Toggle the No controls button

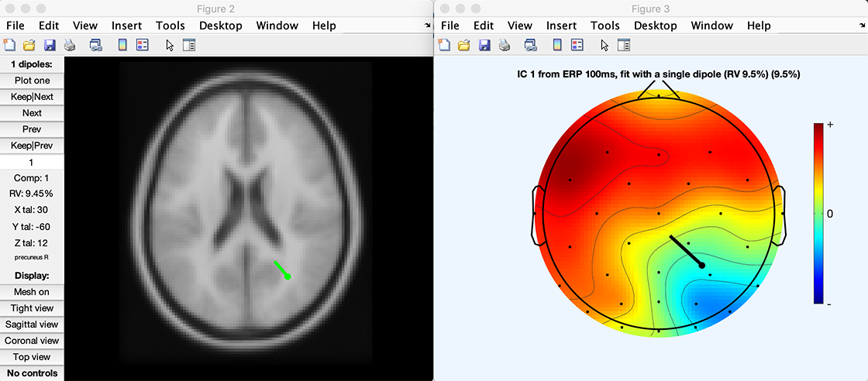coord(32,373)
